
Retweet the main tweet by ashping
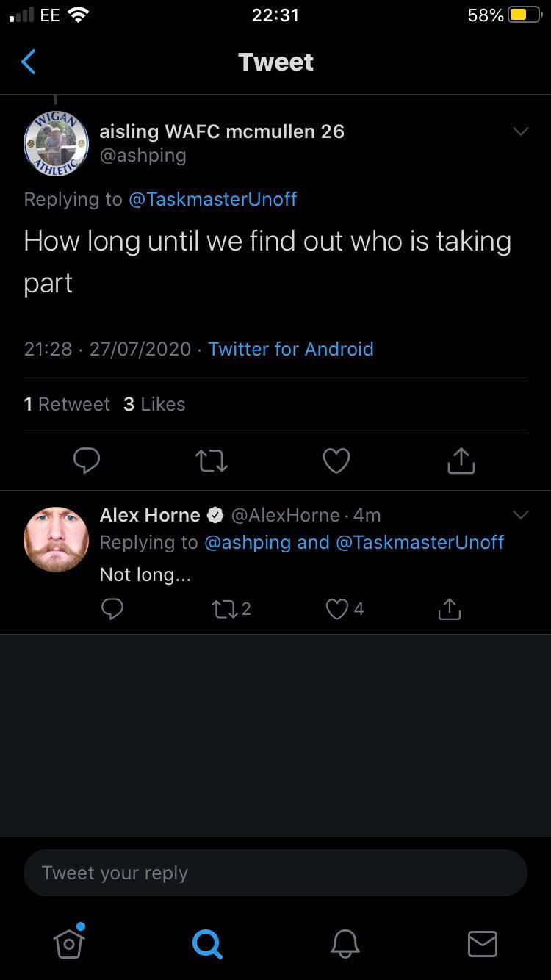212,461
